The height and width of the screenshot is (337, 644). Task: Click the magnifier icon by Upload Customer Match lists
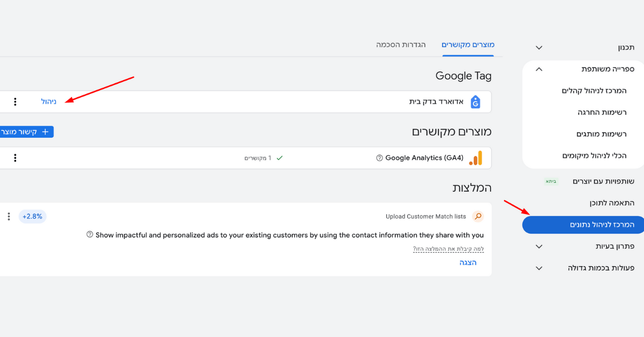(478, 217)
